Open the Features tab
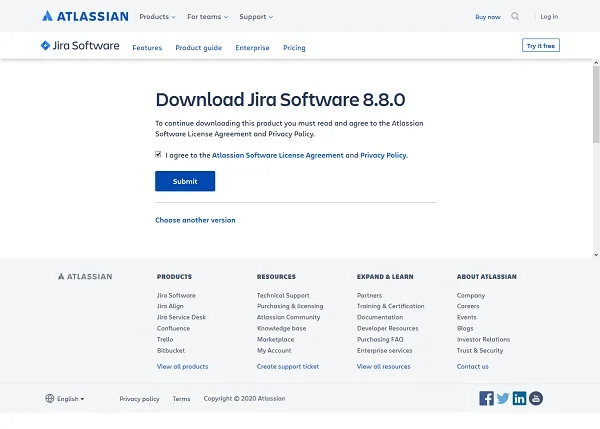 click(x=147, y=48)
